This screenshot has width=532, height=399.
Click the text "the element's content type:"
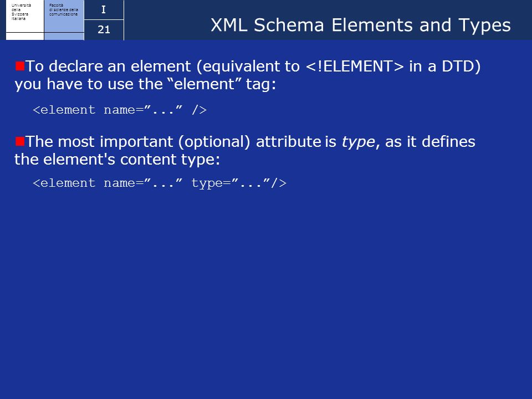pos(117,160)
